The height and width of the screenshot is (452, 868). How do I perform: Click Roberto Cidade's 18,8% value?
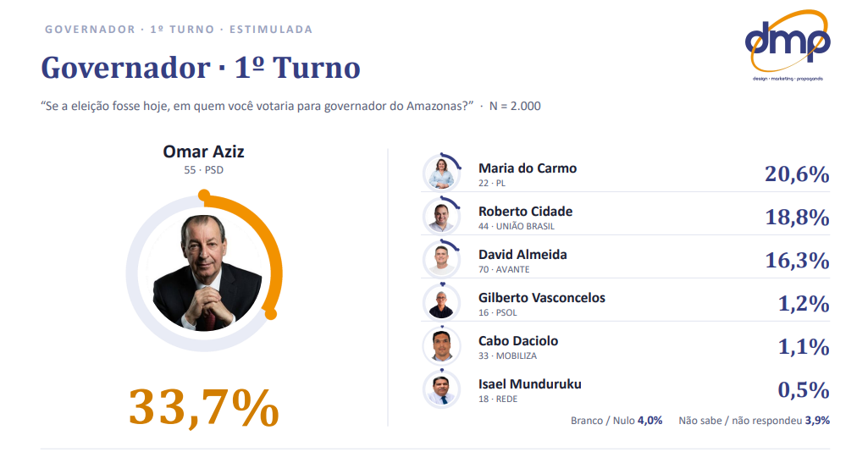(x=797, y=217)
